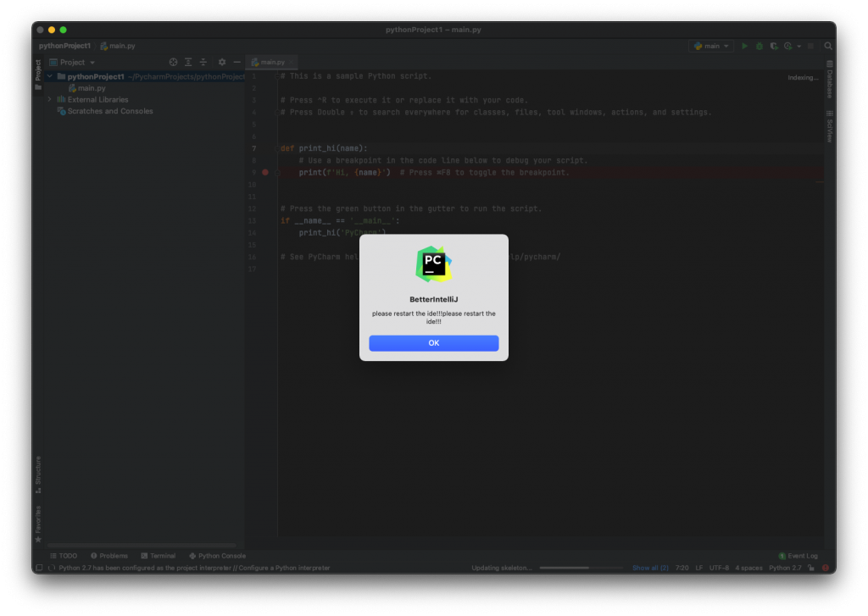Click red error indicator in status bar

[826, 568]
